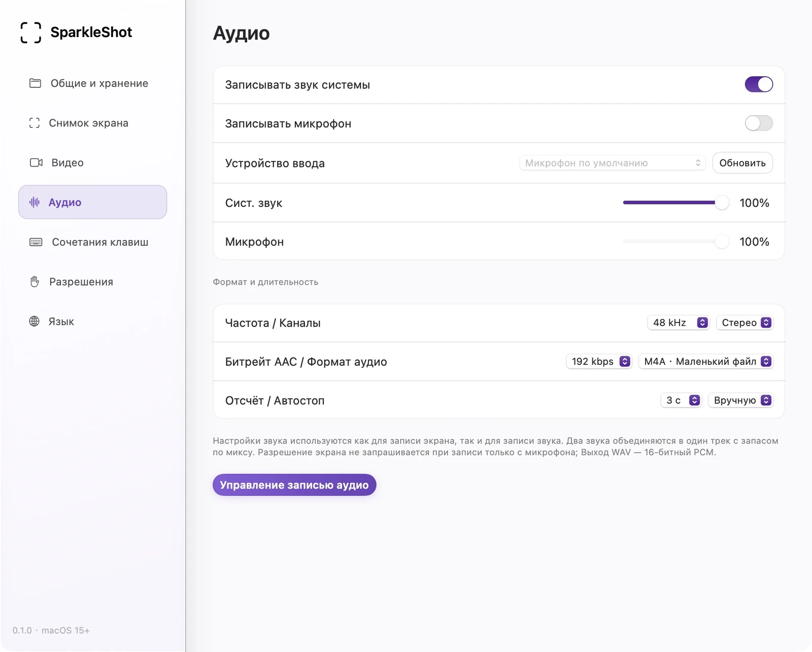The width and height of the screenshot is (812, 652).
Task: Open the Микрофон по умолчанию device dropdown
Action: click(x=612, y=163)
